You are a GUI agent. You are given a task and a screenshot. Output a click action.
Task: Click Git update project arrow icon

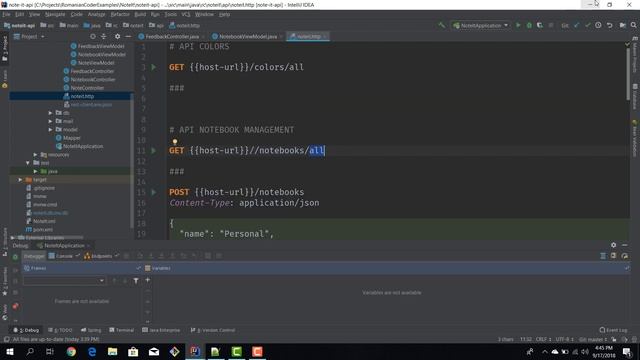click(576, 25)
